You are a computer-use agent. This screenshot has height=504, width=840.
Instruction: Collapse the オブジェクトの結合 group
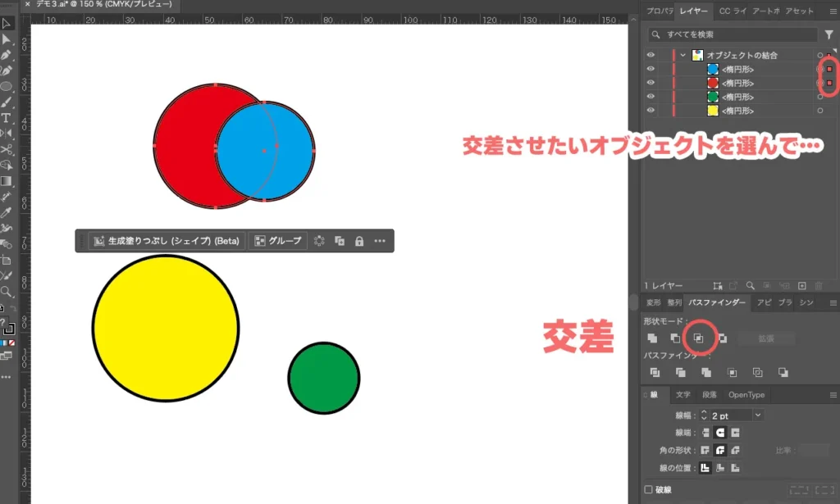click(x=683, y=55)
